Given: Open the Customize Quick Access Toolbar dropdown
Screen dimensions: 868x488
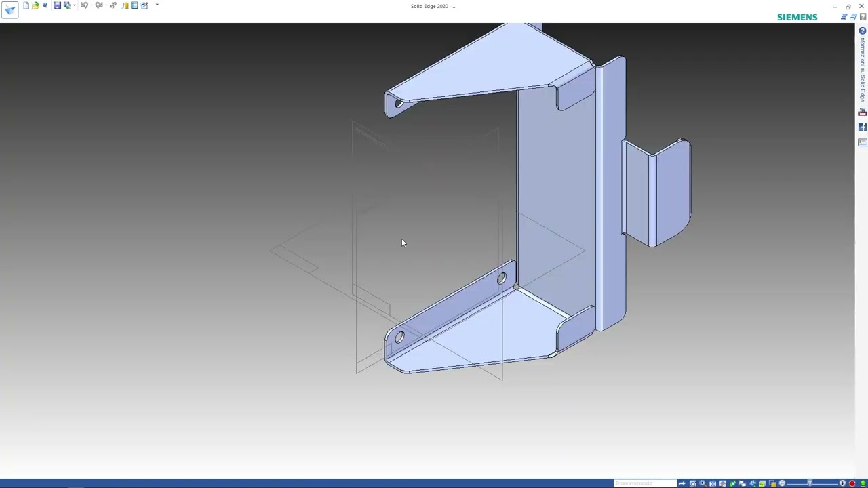Looking at the screenshot, I should (157, 5).
